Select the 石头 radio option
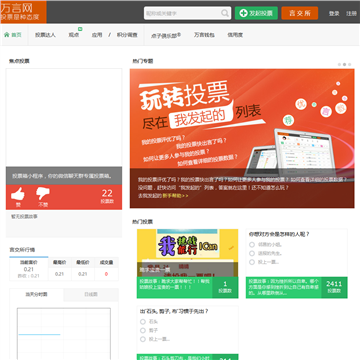This screenshot has width=360, height=360. click(x=143, y=322)
